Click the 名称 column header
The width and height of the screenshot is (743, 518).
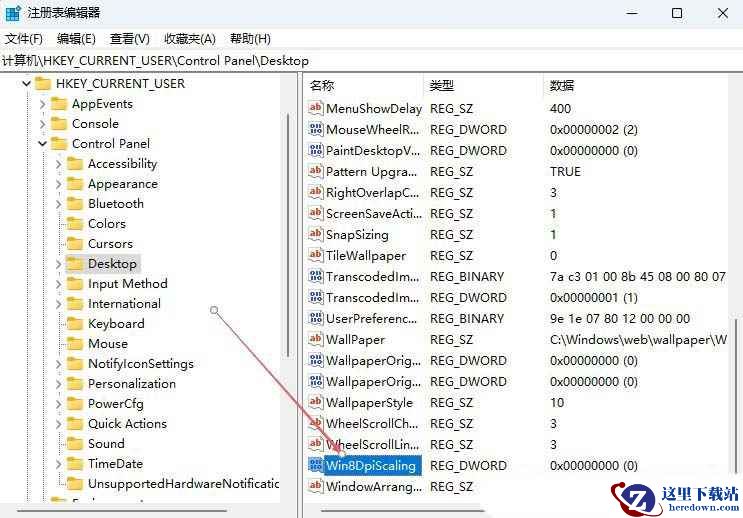(x=323, y=86)
